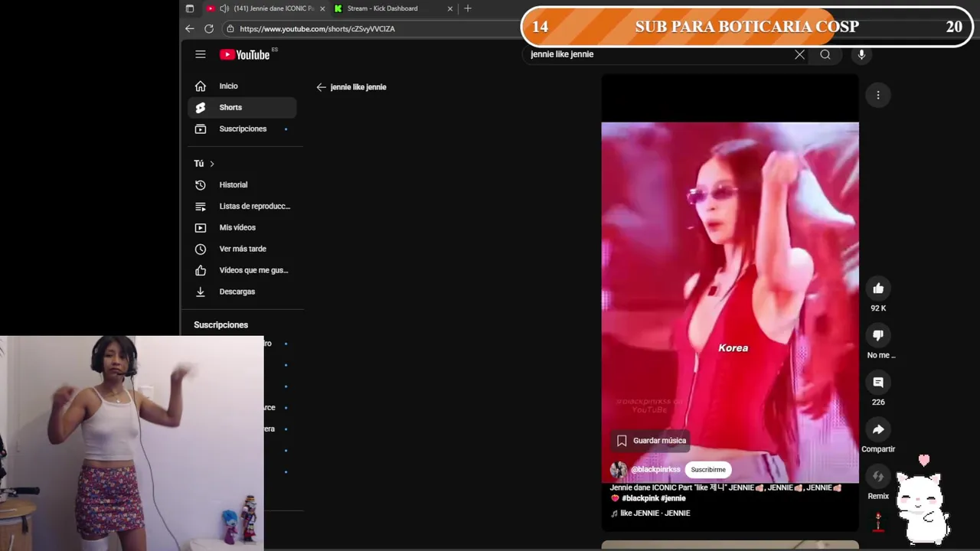
Task: Open Mis vídeos in the sidebar
Action: 242,227
